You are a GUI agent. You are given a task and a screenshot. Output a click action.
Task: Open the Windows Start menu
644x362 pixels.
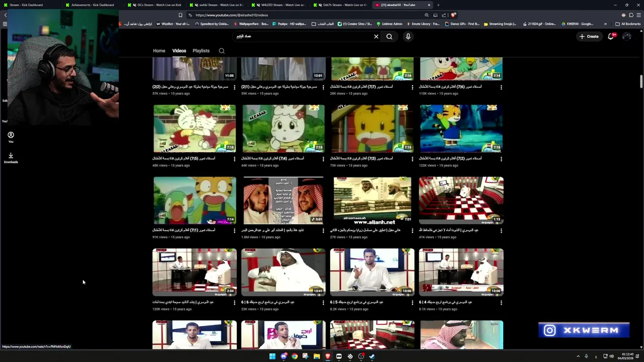(x=272, y=356)
